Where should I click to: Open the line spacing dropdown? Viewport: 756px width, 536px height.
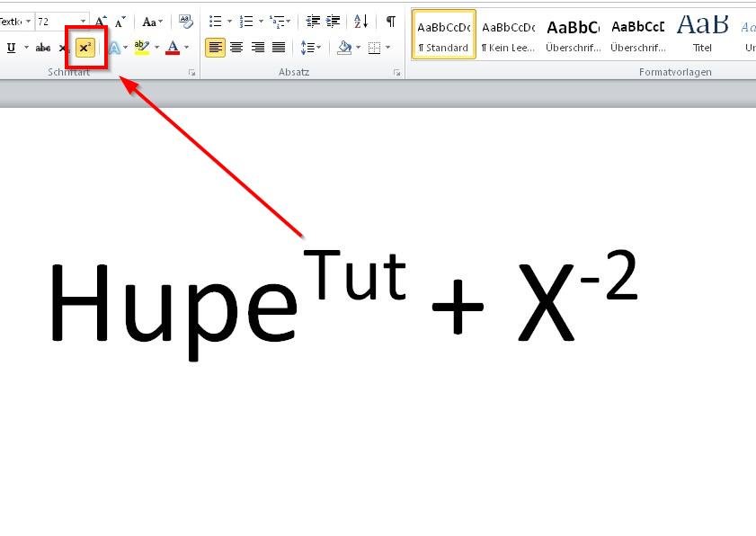click(312, 48)
